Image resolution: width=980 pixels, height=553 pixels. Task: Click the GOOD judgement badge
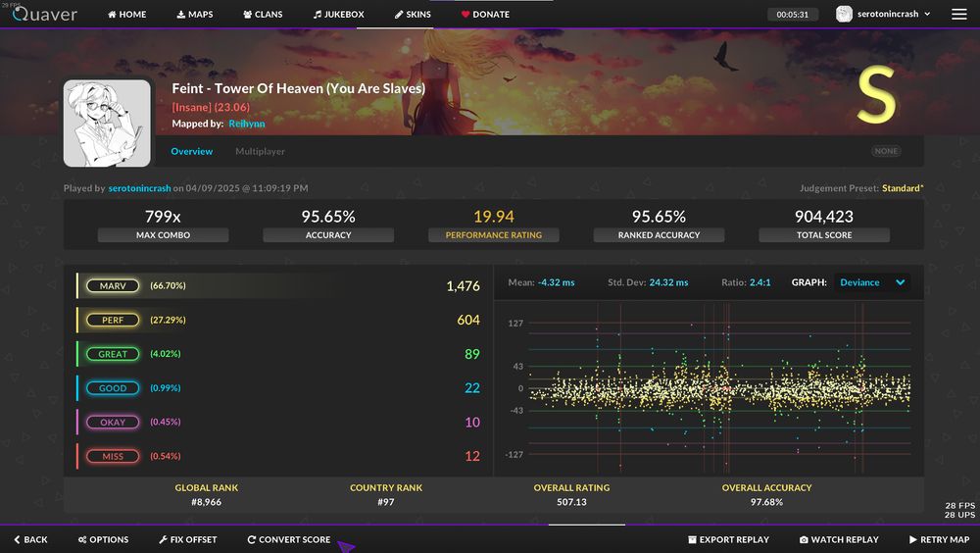[x=113, y=388]
